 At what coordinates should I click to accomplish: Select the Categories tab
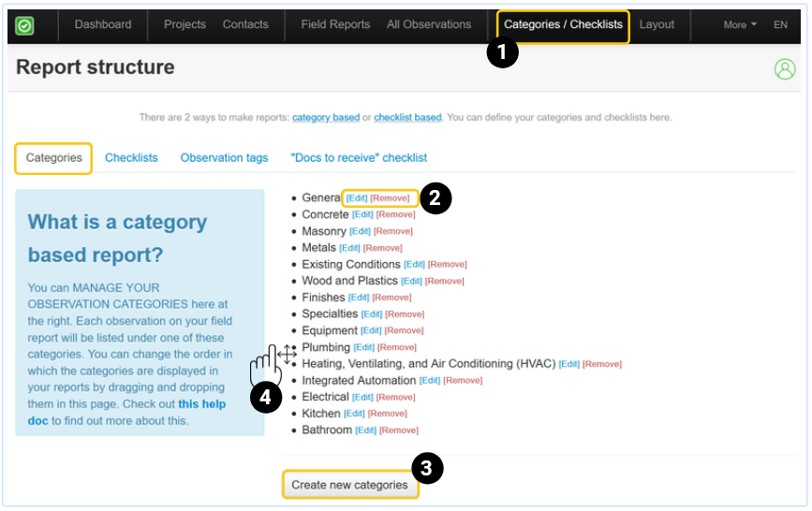(x=54, y=158)
